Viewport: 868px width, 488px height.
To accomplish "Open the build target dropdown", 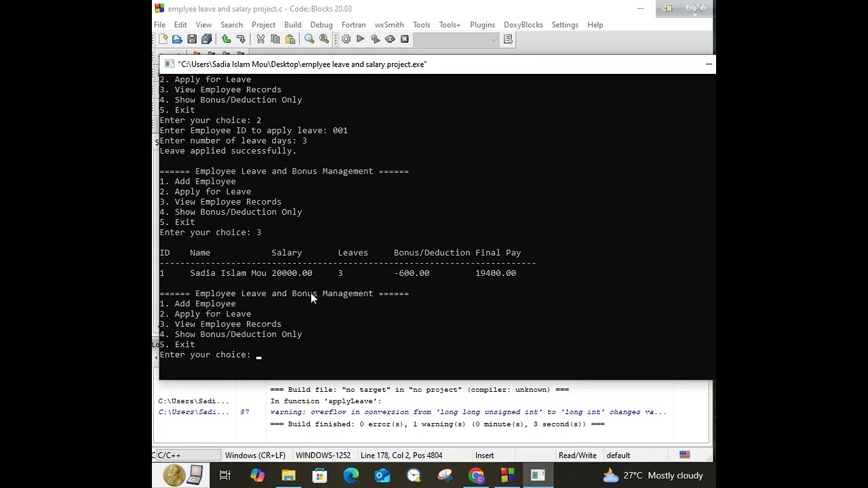I will point(456,39).
